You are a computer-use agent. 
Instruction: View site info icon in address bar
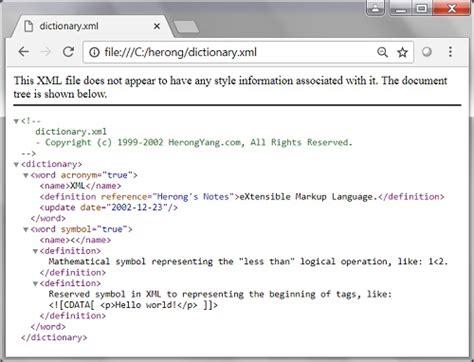pos(94,52)
